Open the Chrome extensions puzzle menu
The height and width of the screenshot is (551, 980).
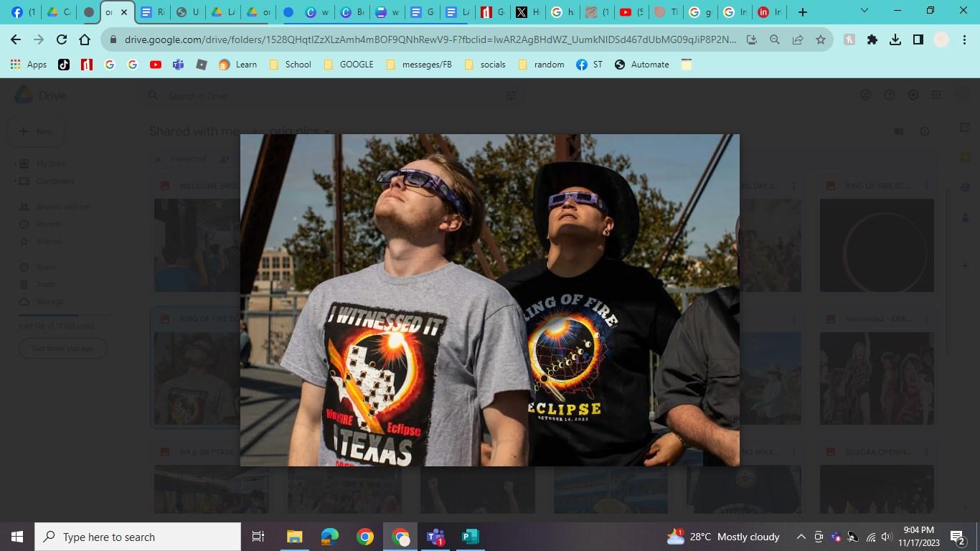click(x=872, y=40)
